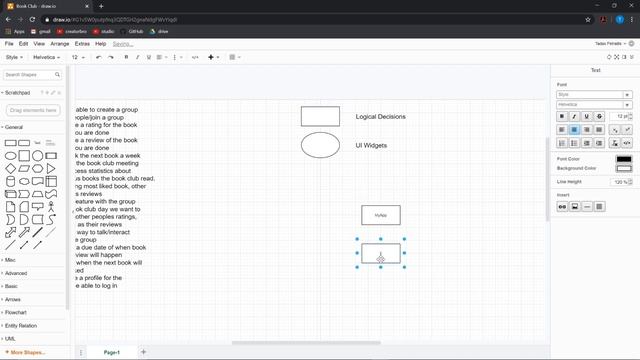Click the numbered list button in Text panel
Image resolution: width=640 pixels, height=360 pixels.
coord(562,143)
